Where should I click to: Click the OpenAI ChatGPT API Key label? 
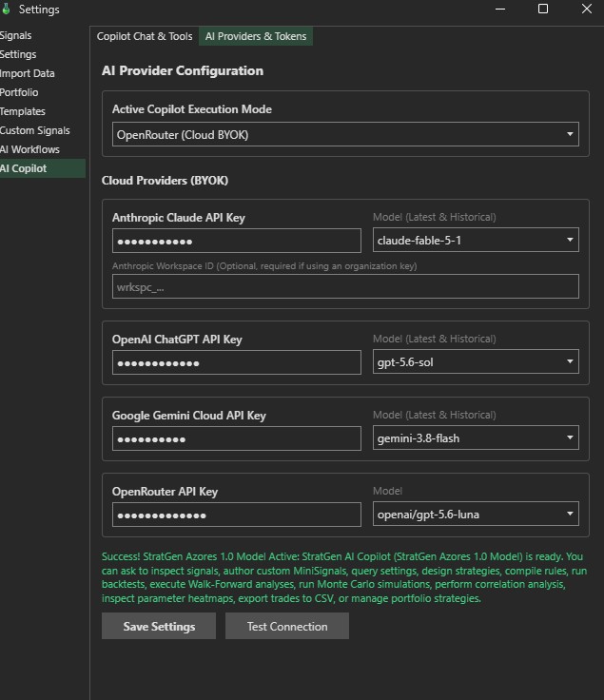pyautogui.click(x=177, y=340)
